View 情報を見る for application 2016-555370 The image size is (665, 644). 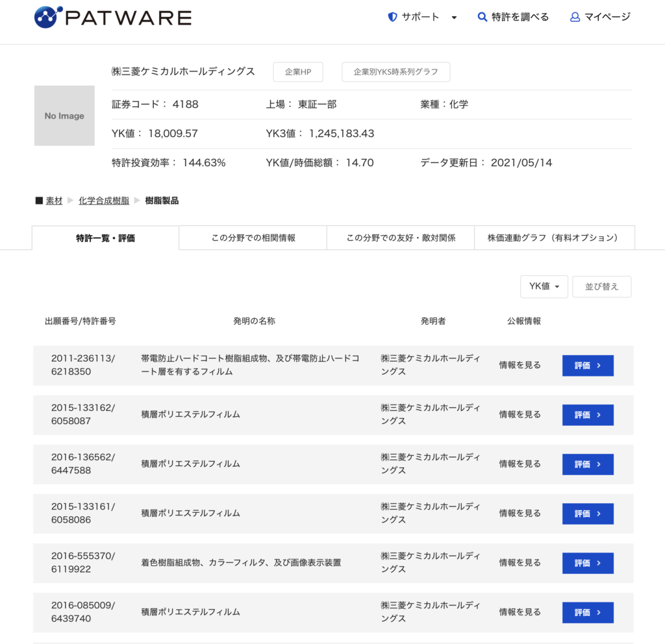click(520, 563)
